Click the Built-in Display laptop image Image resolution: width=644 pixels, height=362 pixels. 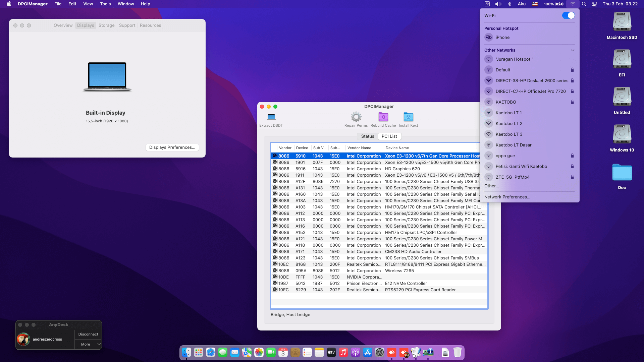pos(107,77)
